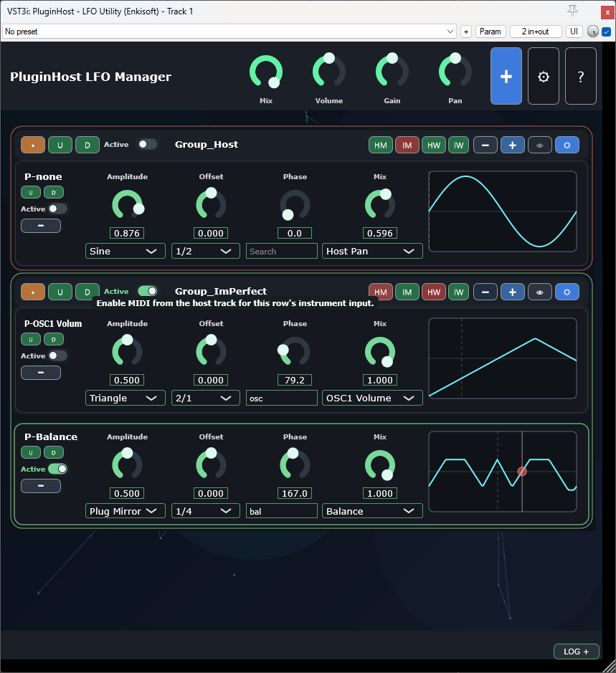Open OSC1 Volume target dropdown
Viewport: 616px width, 673px height.
tap(372, 398)
